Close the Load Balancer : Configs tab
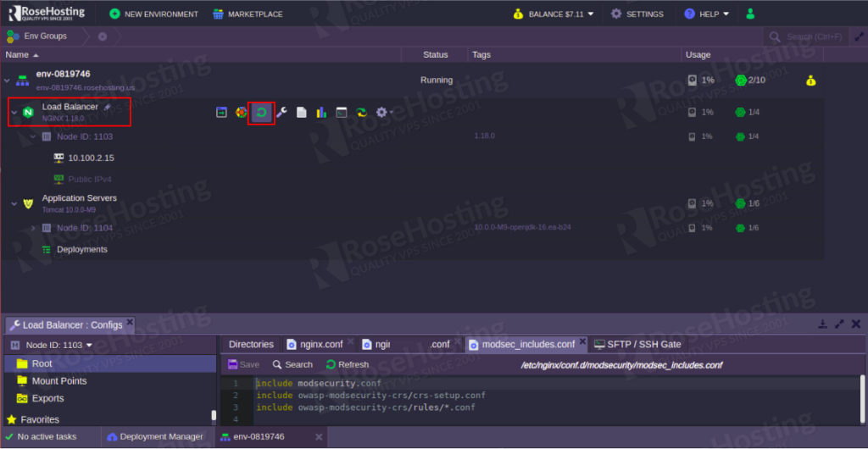 pos(130,321)
